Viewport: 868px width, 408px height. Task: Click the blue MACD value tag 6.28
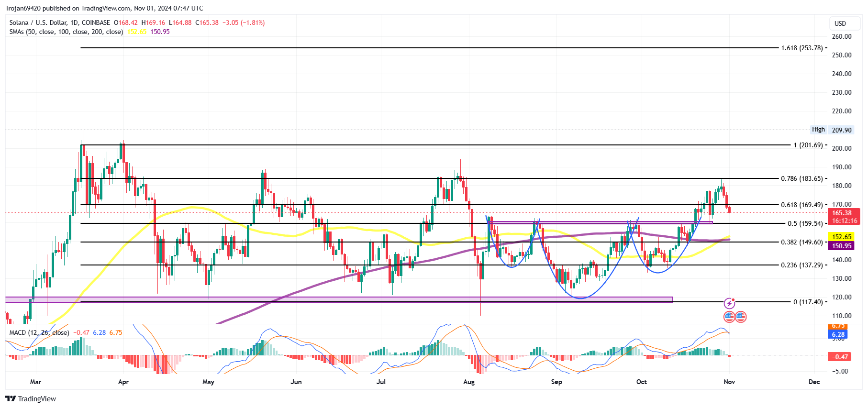click(838, 334)
